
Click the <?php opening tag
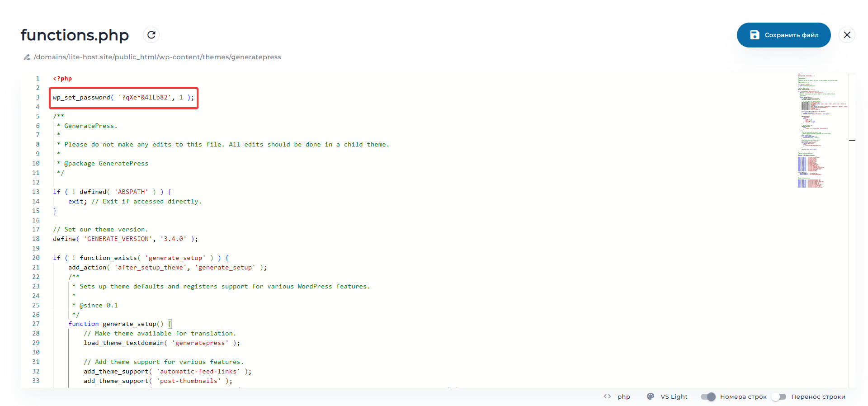[x=62, y=79]
